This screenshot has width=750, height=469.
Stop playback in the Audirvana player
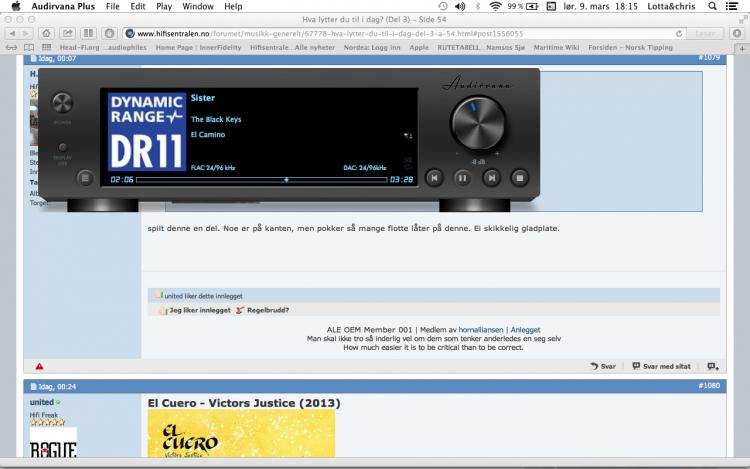[520, 178]
